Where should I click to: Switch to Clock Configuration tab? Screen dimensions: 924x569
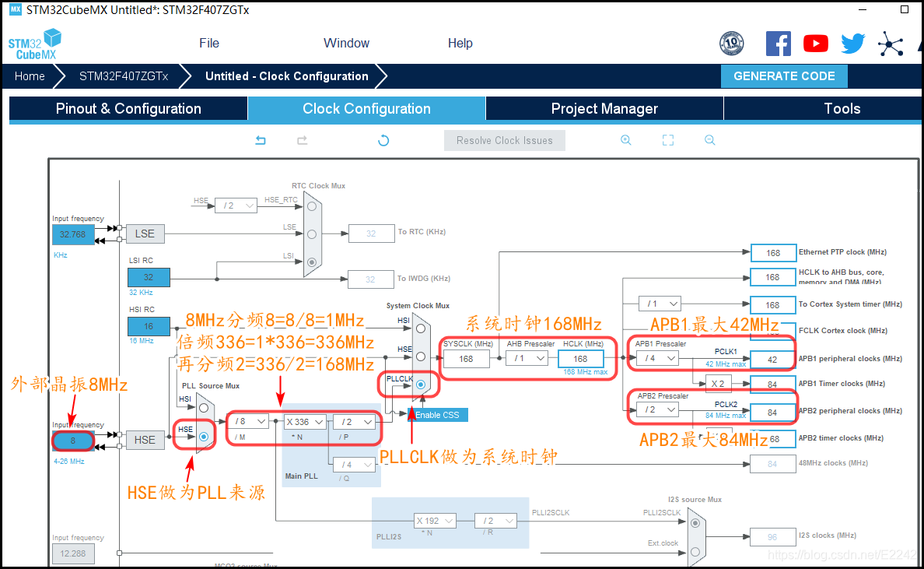tap(366, 109)
